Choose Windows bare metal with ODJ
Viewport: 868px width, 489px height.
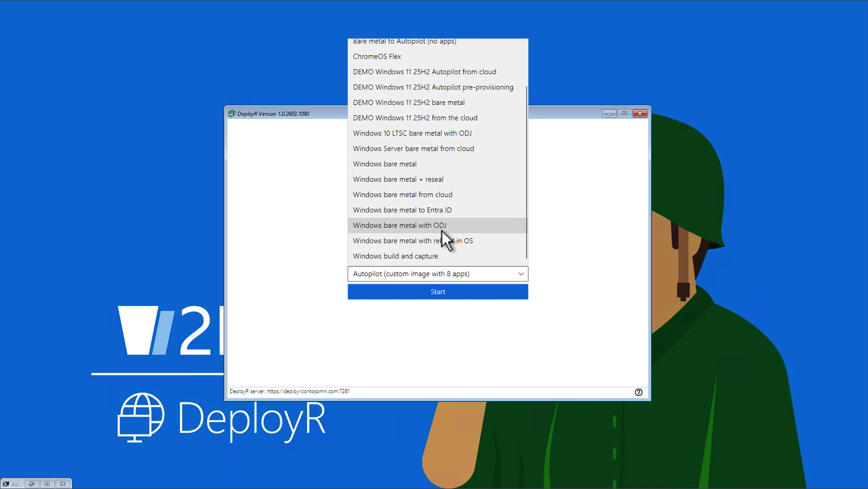point(399,225)
